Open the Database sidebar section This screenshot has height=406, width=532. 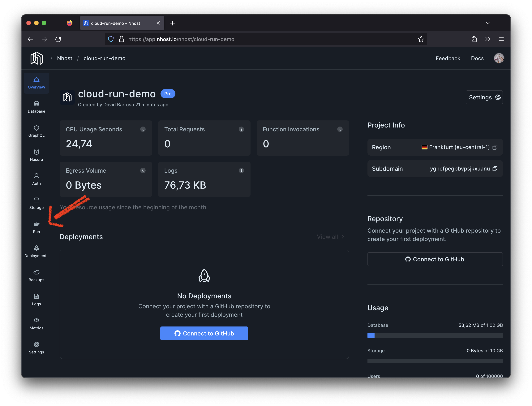tap(36, 107)
